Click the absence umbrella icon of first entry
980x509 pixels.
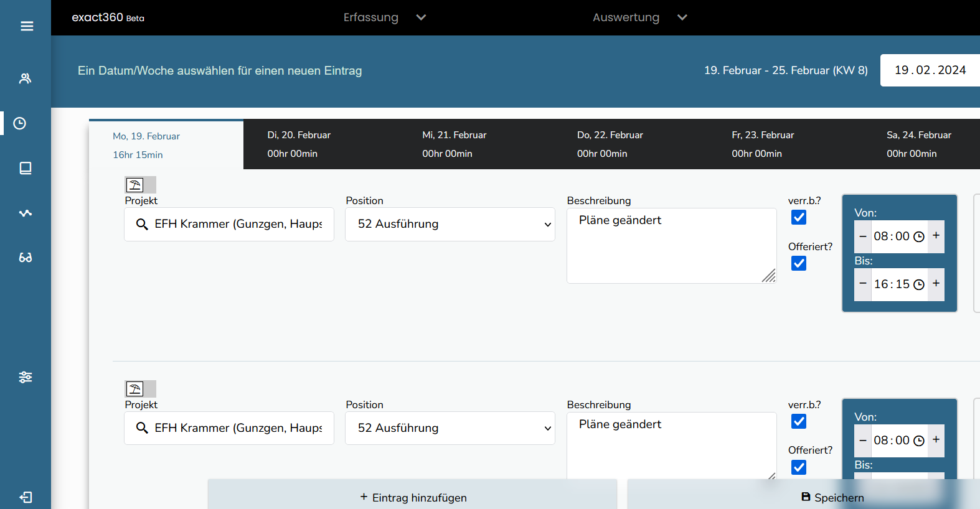point(135,185)
